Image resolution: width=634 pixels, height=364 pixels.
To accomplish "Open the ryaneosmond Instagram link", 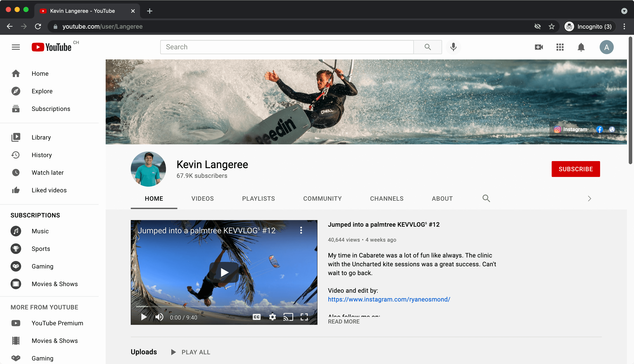I will coord(389,299).
